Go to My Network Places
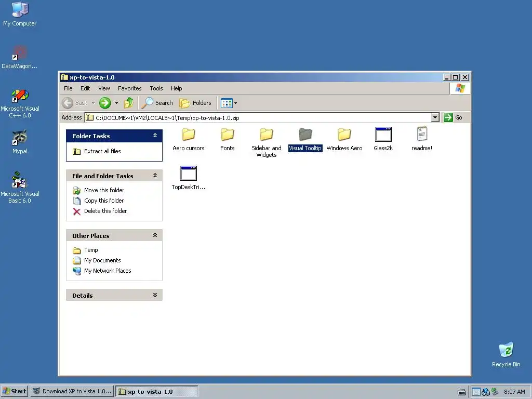The width and height of the screenshot is (532, 399). pos(102,271)
